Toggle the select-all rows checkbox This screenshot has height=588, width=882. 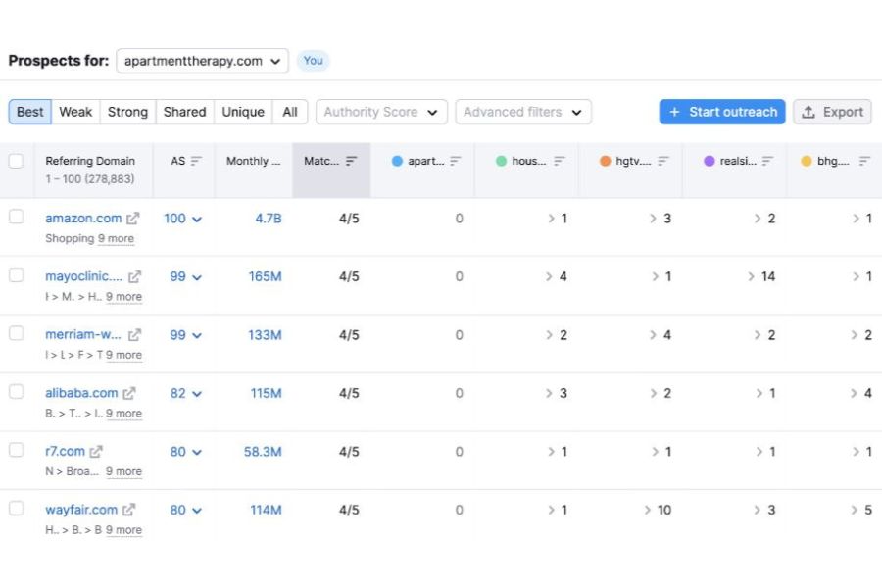tap(17, 161)
